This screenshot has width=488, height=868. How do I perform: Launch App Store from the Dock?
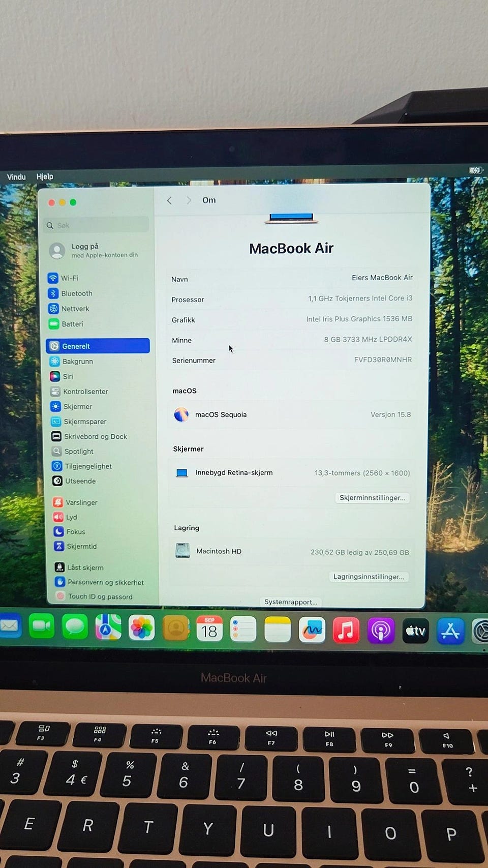point(450,631)
